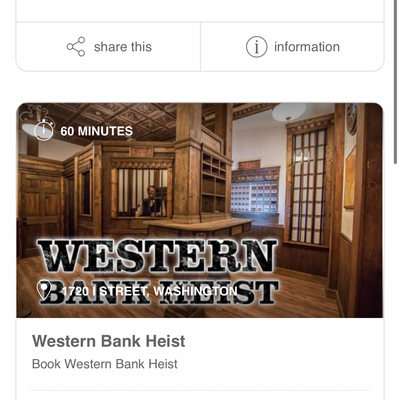Click the stopwatch duration icon
This screenshot has height=400, width=400.
tap(44, 130)
